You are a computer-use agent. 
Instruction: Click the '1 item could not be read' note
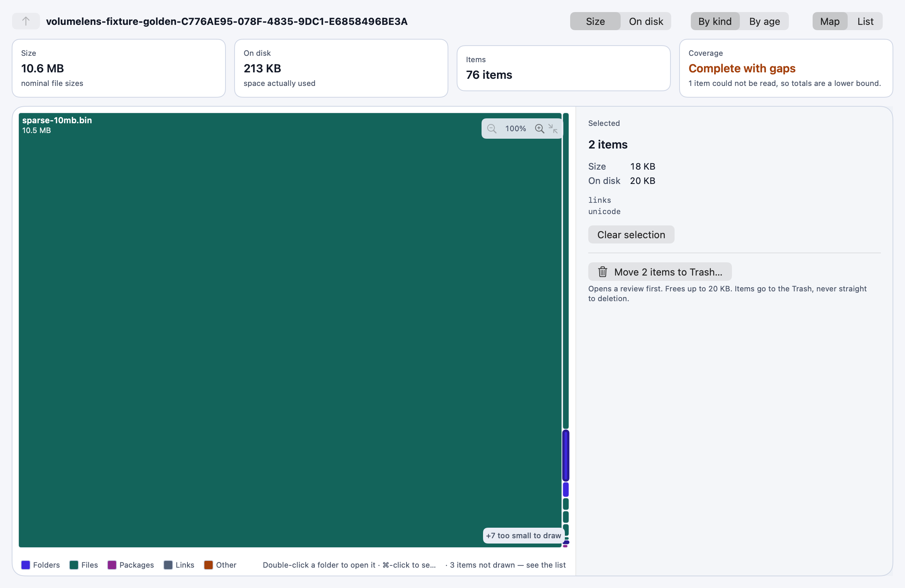pos(784,83)
